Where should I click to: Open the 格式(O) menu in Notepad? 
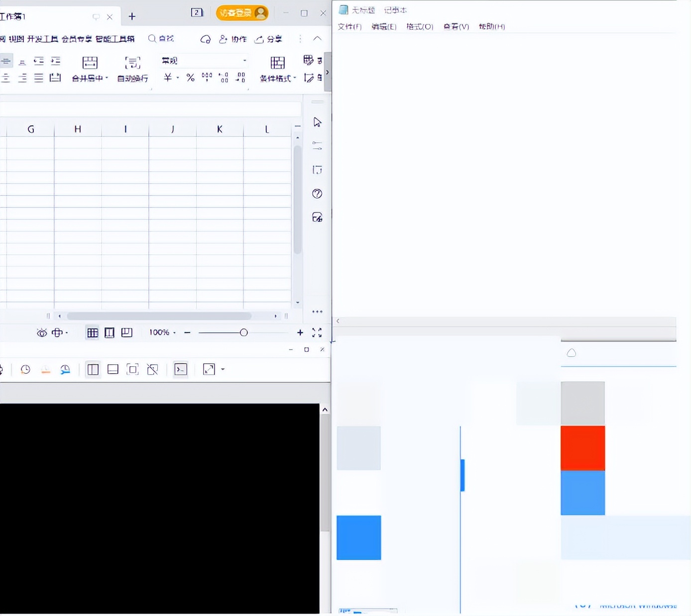coord(419,26)
